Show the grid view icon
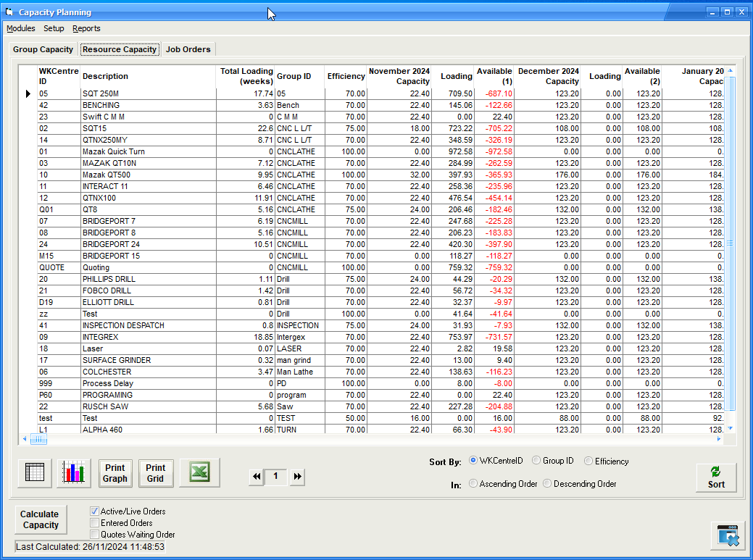753x560 pixels. pos(35,473)
